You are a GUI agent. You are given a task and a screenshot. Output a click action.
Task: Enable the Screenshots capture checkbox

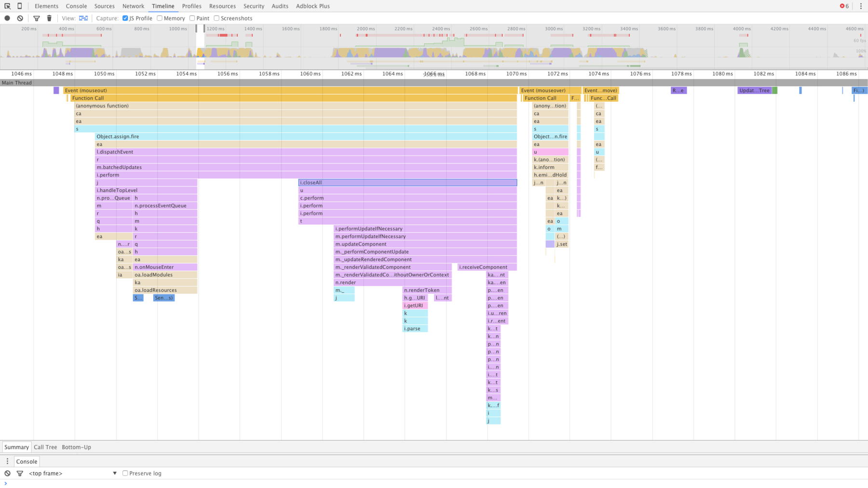pyautogui.click(x=217, y=18)
